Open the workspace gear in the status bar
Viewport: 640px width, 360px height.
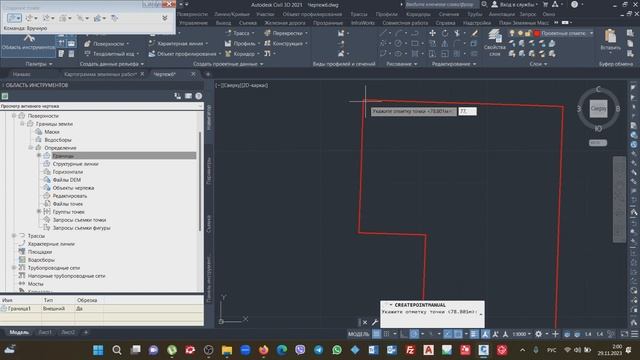[x=538, y=334]
